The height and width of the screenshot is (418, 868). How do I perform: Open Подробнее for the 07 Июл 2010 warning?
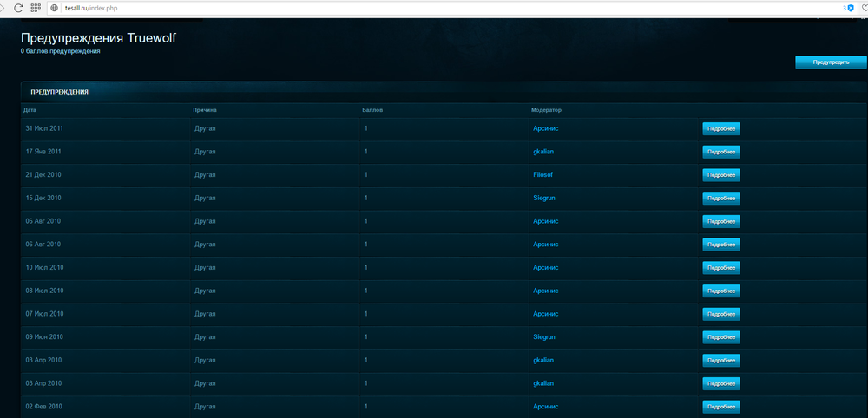pos(721,315)
